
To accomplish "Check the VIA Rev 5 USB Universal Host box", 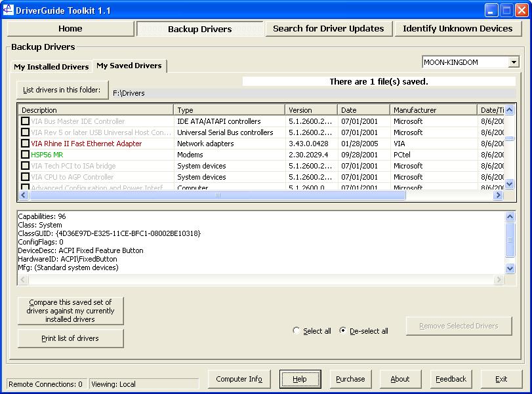I will [25, 132].
